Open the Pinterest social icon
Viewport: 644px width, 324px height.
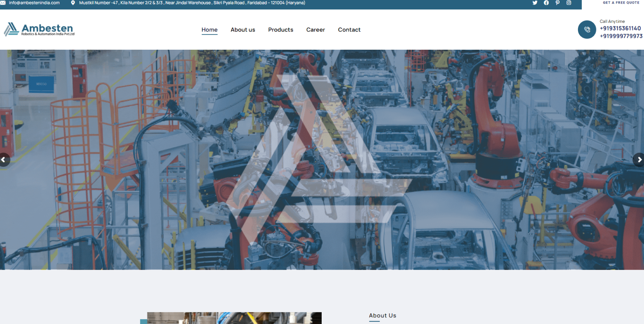tap(557, 3)
